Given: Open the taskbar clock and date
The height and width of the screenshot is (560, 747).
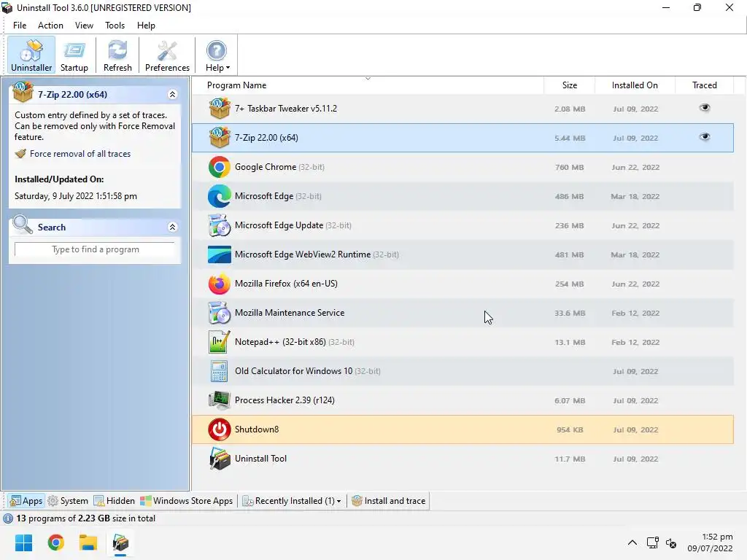Looking at the screenshot, I should [710, 542].
